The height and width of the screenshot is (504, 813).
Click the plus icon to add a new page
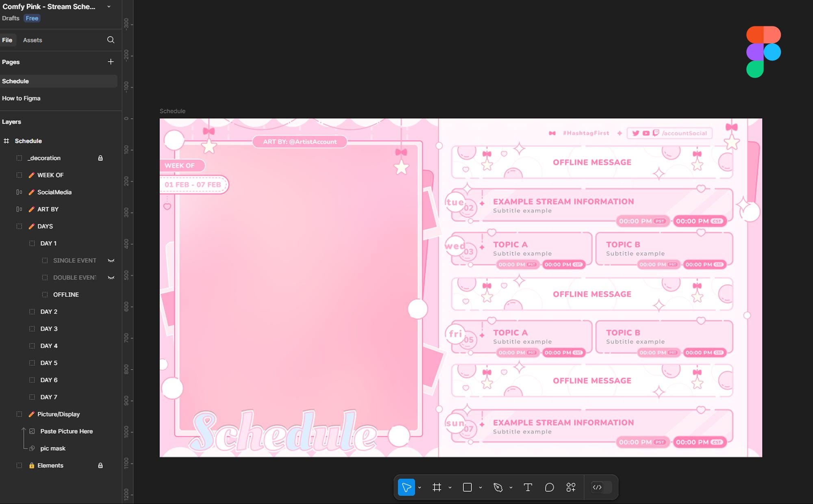pos(111,61)
